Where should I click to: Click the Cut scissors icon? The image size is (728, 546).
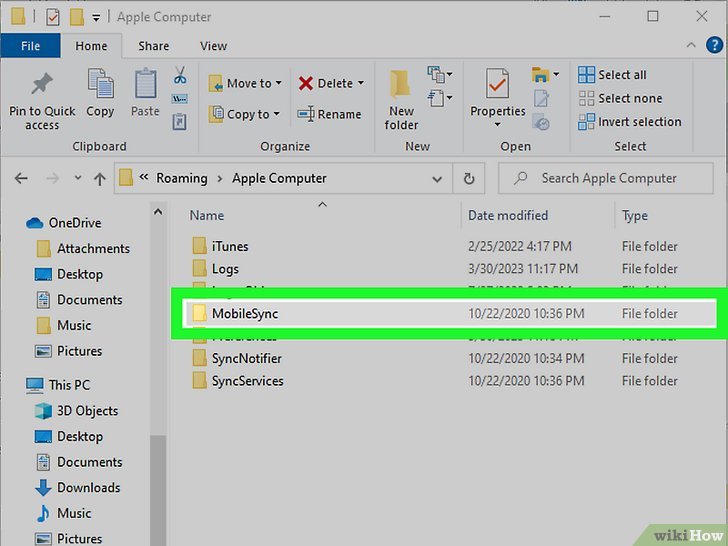(x=180, y=75)
